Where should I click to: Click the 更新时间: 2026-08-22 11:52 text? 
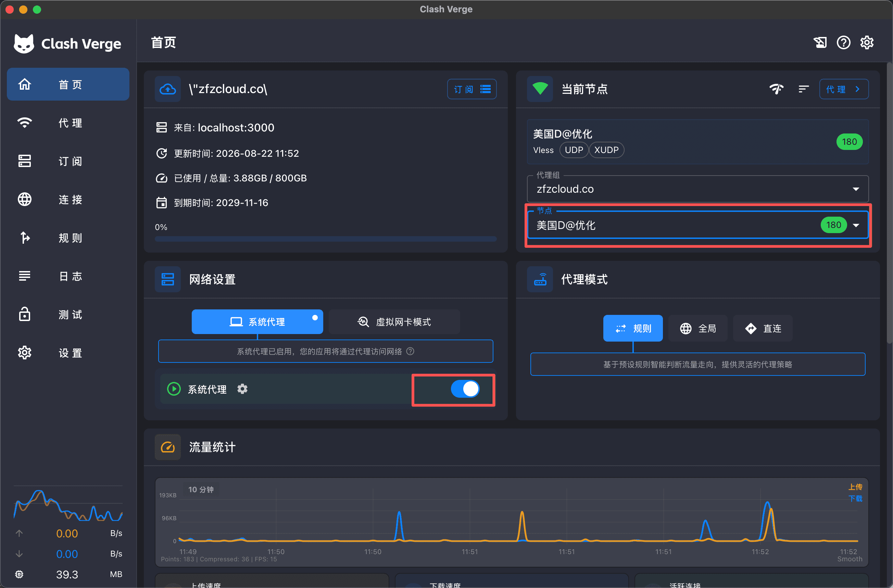pos(236,153)
